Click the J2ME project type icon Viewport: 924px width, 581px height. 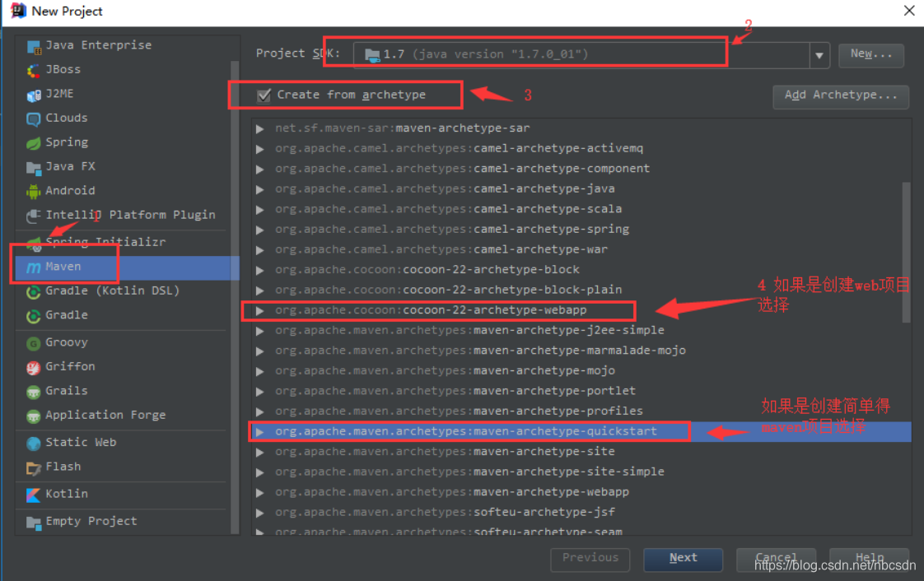pyautogui.click(x=34, y=95)
